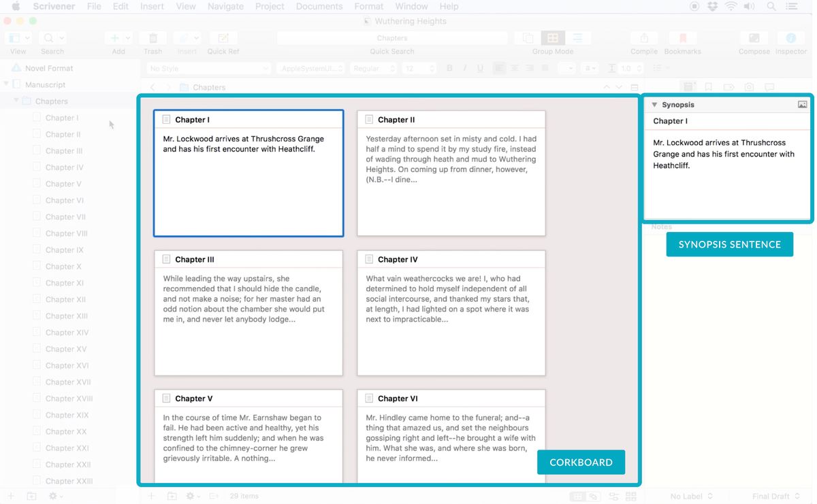The height and width of the screenshot is (504, 817).
Task: Open the File menu
Action: coord(94,6)
